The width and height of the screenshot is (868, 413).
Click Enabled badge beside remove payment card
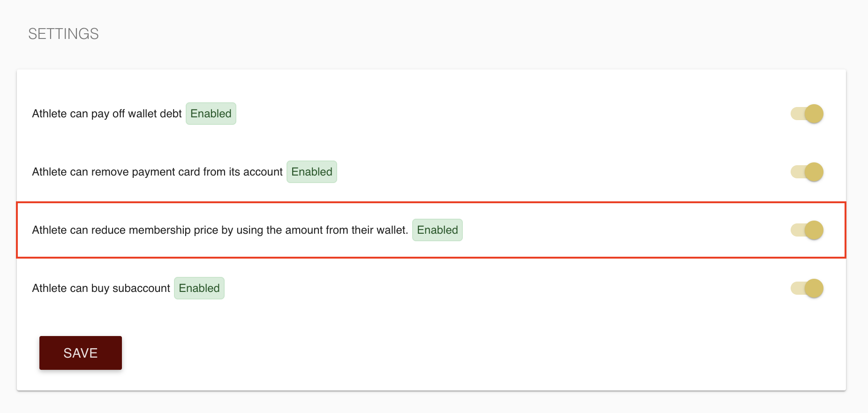pos(312,172)
